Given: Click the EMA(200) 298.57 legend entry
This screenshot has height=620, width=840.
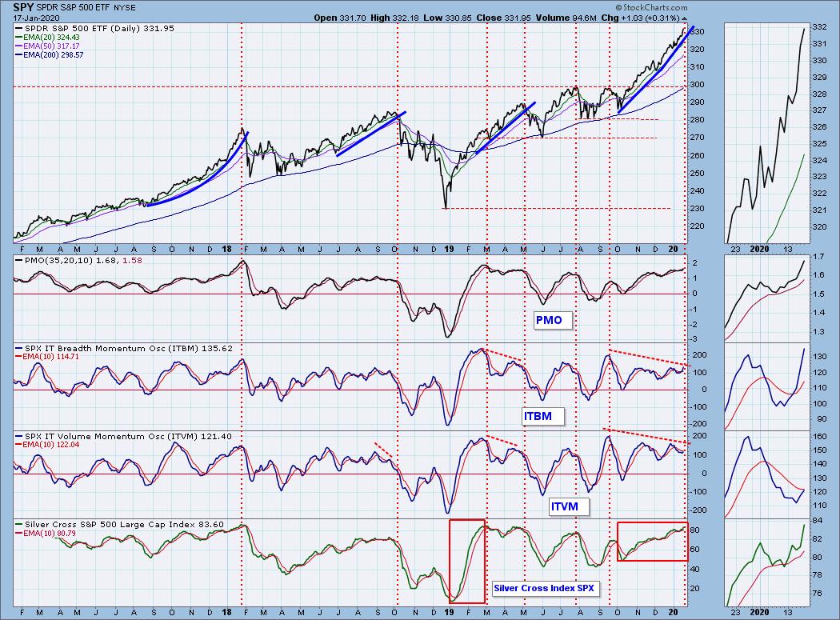Looking at the screenshot, I should 50,54.
